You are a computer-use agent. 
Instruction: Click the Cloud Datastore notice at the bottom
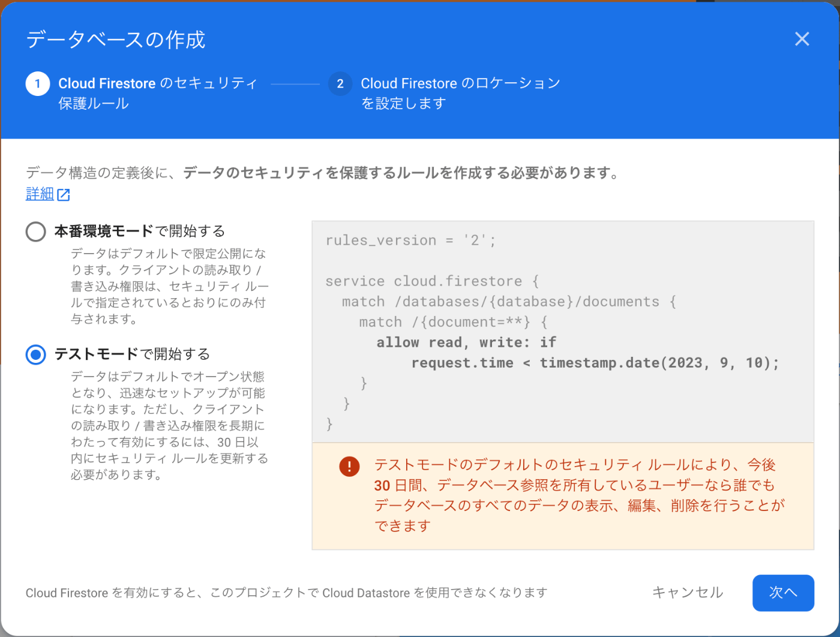tap(286, 593)
